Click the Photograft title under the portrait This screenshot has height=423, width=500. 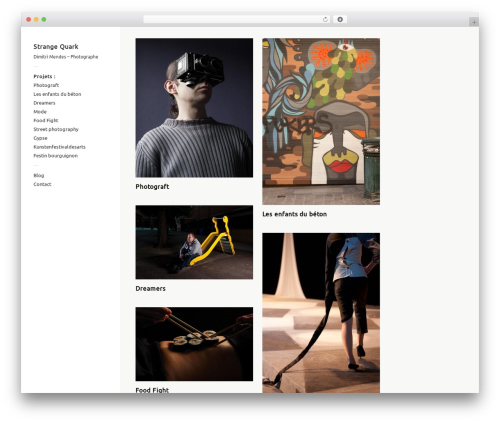click(x=152, y=187)
